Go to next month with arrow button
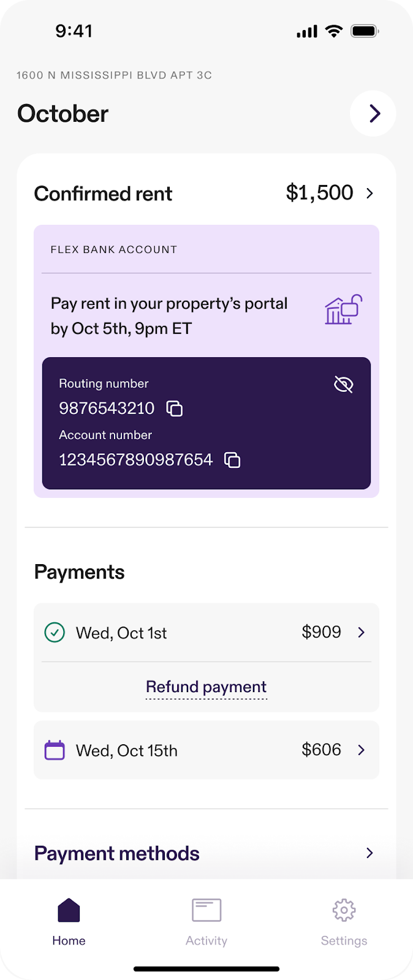This screenshot has width=413, height=980. [373, 113]
